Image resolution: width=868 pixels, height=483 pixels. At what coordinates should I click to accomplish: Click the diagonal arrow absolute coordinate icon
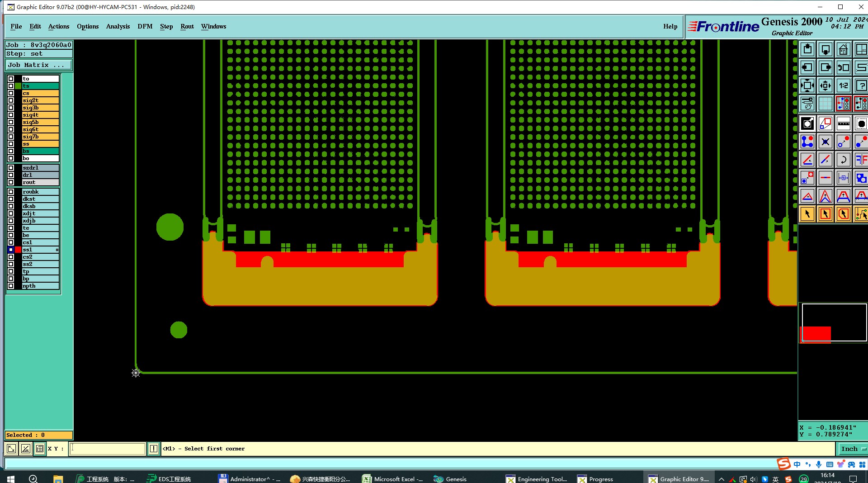11,449
